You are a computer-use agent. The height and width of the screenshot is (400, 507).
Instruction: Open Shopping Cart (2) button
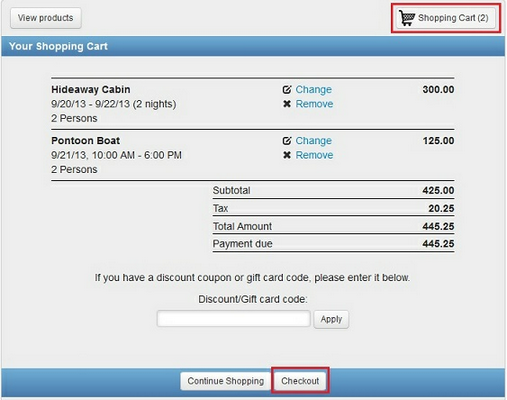[x=446, y=18]
